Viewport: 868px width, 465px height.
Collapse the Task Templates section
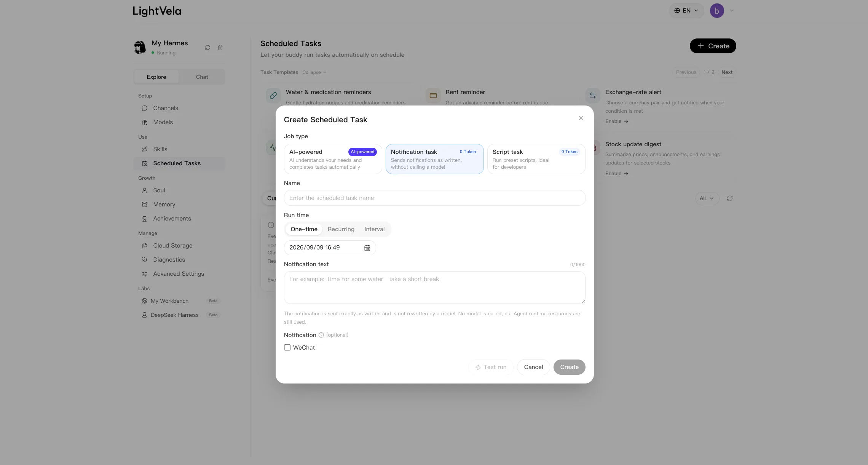coord(314,72)
